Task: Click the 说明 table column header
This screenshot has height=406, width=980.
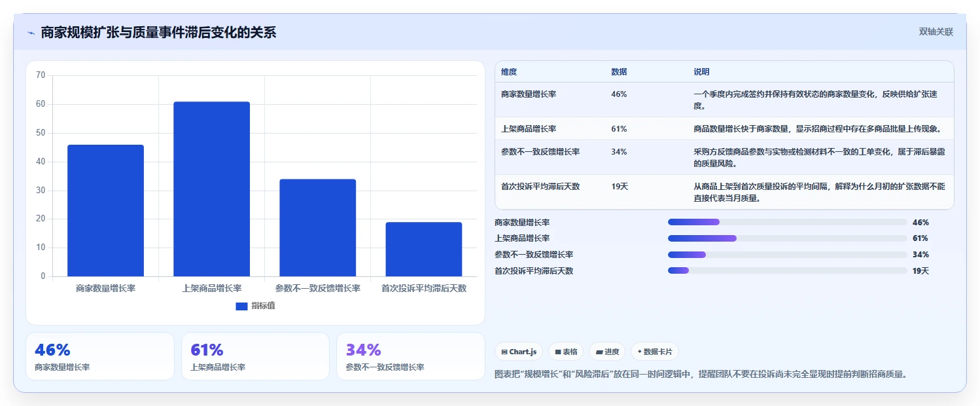Action: (x=701, y=72)
